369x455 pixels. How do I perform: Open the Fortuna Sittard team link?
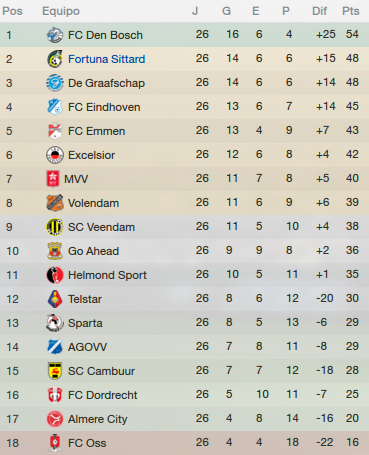click(x=107, y=59)
